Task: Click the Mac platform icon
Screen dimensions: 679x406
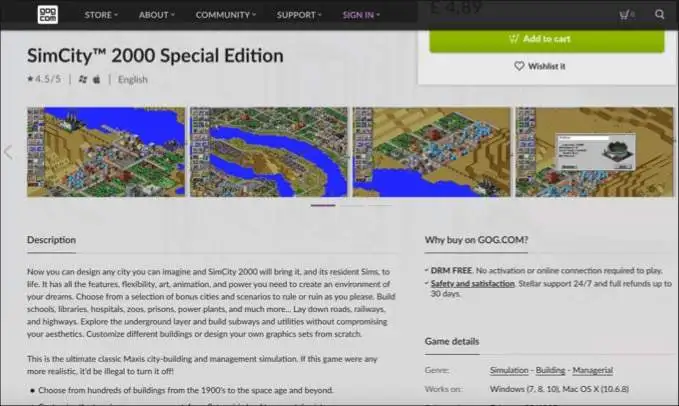Action: coord(97,79)
